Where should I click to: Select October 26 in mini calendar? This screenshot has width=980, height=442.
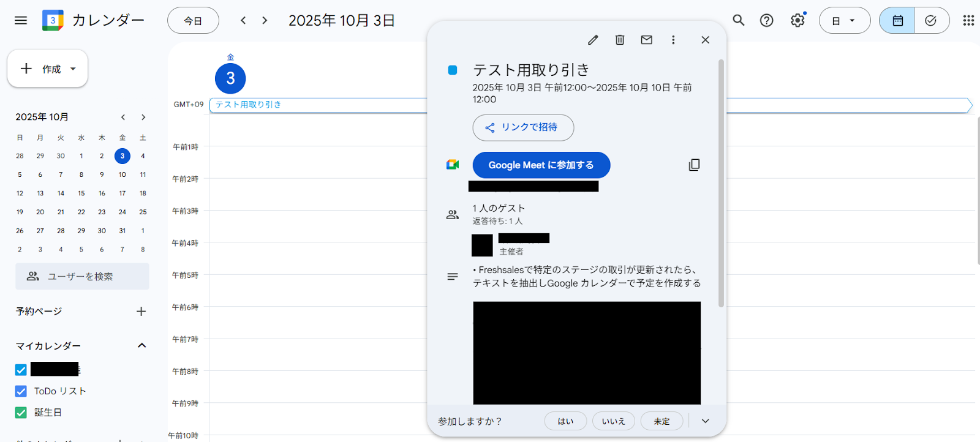(20, 231)
